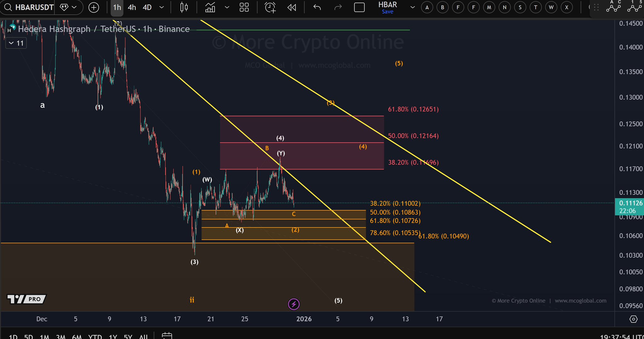Image resolution: width=644 pixels, height=339 pixels.
Task: Set the date range to 5D
Action: (x=29, y=337)
